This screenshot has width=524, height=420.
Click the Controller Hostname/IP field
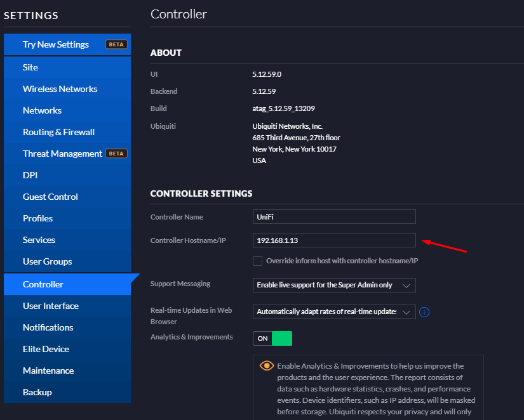334,240
